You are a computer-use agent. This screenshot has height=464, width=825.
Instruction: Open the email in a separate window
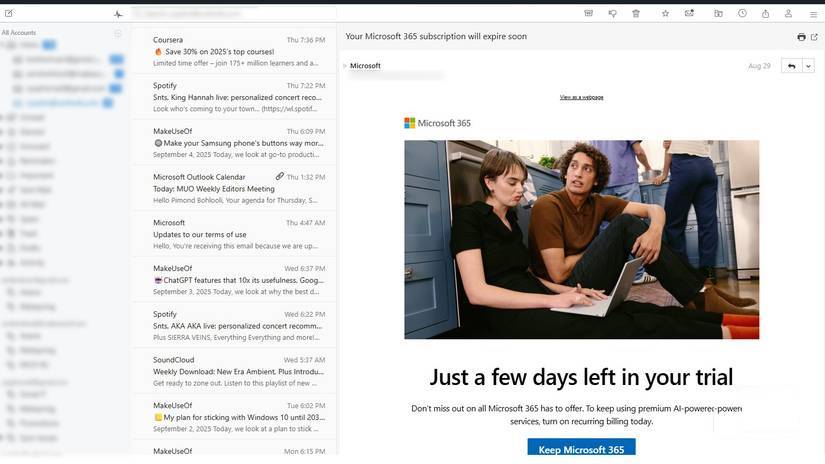[x=814, y=37]
